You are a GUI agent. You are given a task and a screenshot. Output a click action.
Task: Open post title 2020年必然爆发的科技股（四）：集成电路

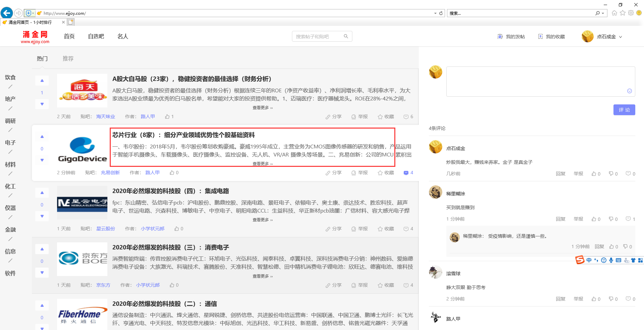(170, 191)
